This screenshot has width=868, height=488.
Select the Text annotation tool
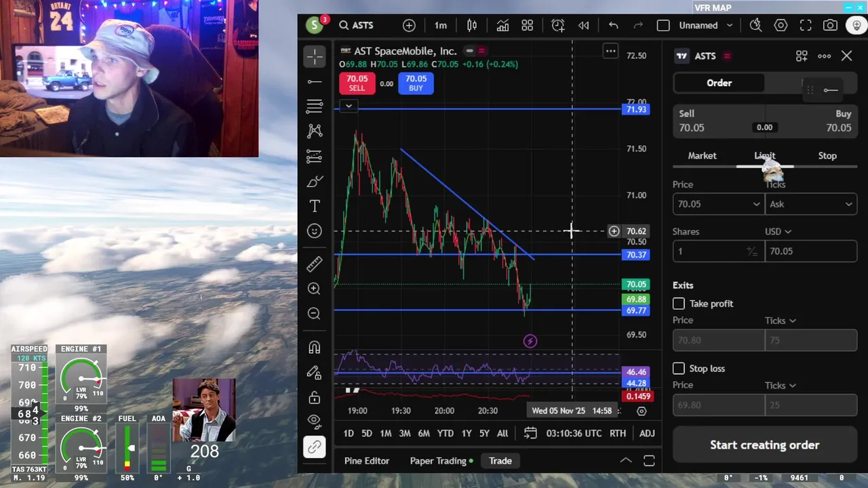point(314,206)
